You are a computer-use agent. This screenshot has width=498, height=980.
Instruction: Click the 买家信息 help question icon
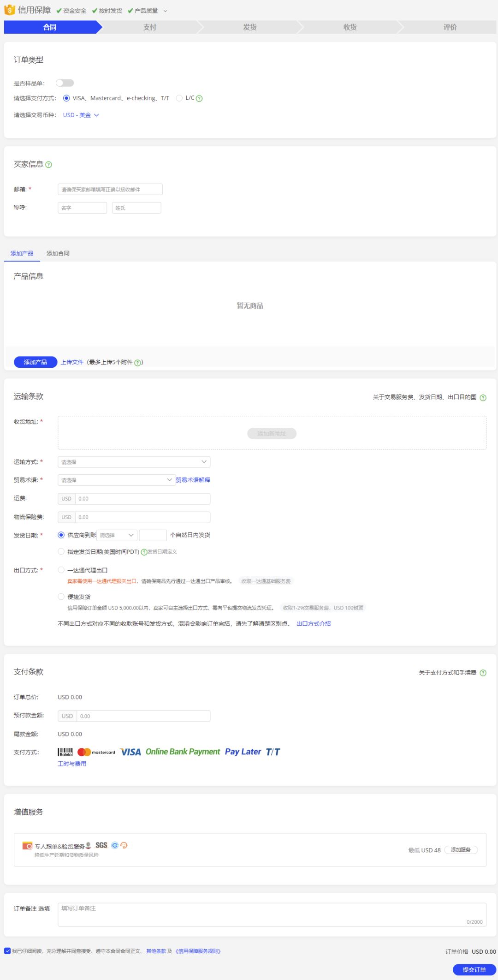click(49, 165)
